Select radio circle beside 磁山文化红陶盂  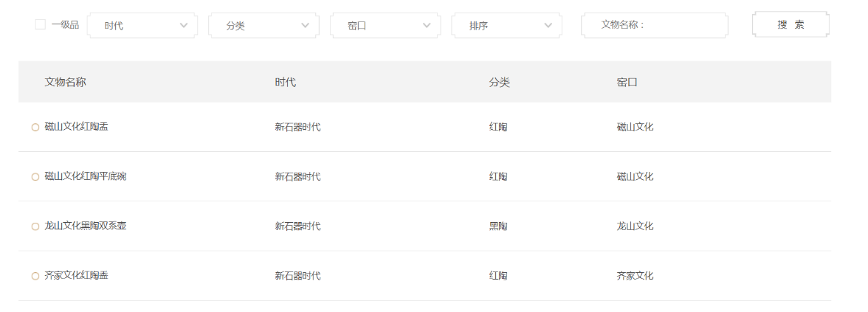pos(35,128)
